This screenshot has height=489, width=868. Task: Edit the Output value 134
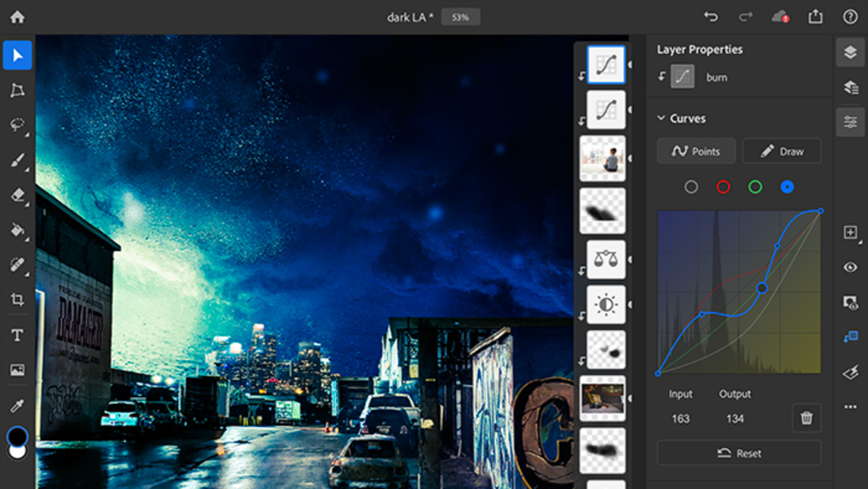tap(734, 419)
